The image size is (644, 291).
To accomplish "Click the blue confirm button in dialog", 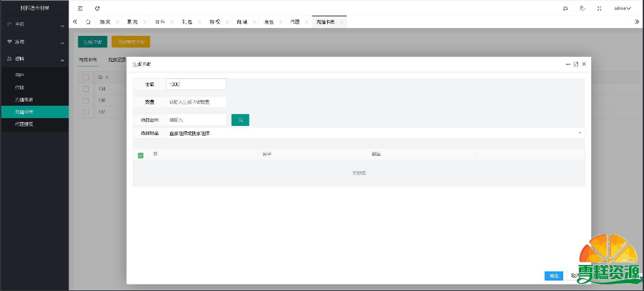I will [553, 275].
